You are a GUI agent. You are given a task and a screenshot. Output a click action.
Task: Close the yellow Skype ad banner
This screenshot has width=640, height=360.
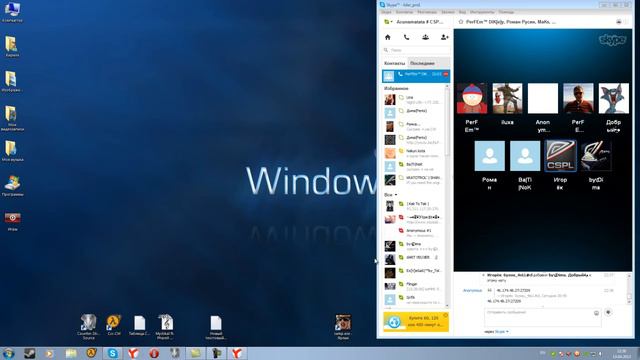pos(446,315)
